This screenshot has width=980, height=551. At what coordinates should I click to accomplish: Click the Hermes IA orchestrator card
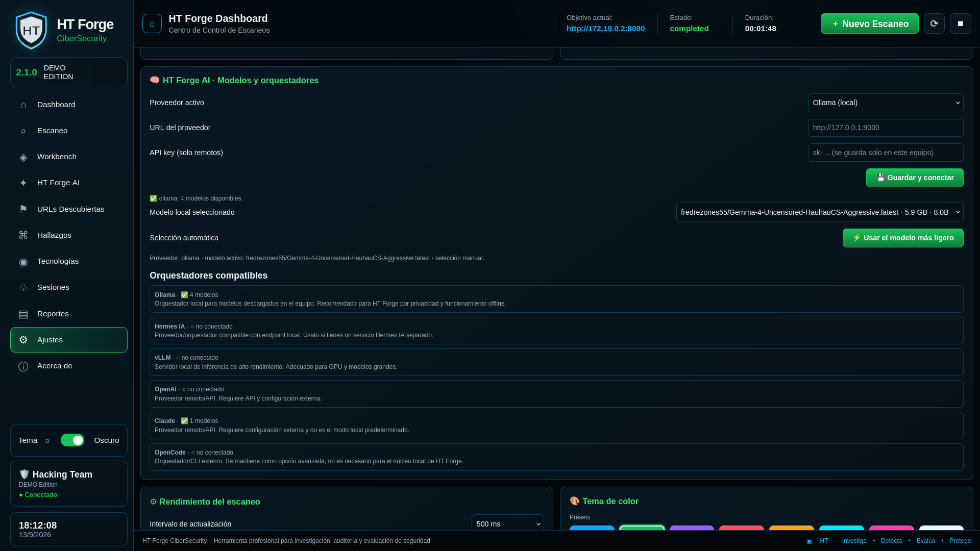(x=556, y=331)
